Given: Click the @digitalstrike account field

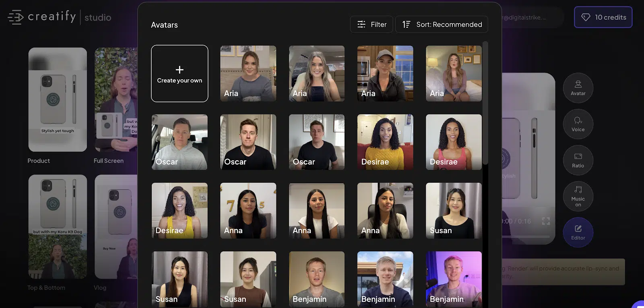Looking at the screenshot, I should pyautogui.click(x=532, y=17).
